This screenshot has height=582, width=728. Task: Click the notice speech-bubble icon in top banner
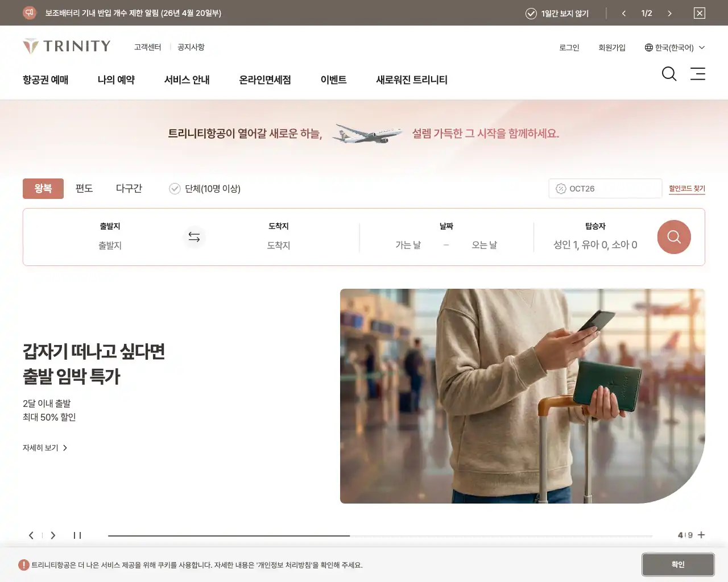[x=30, y=13]
